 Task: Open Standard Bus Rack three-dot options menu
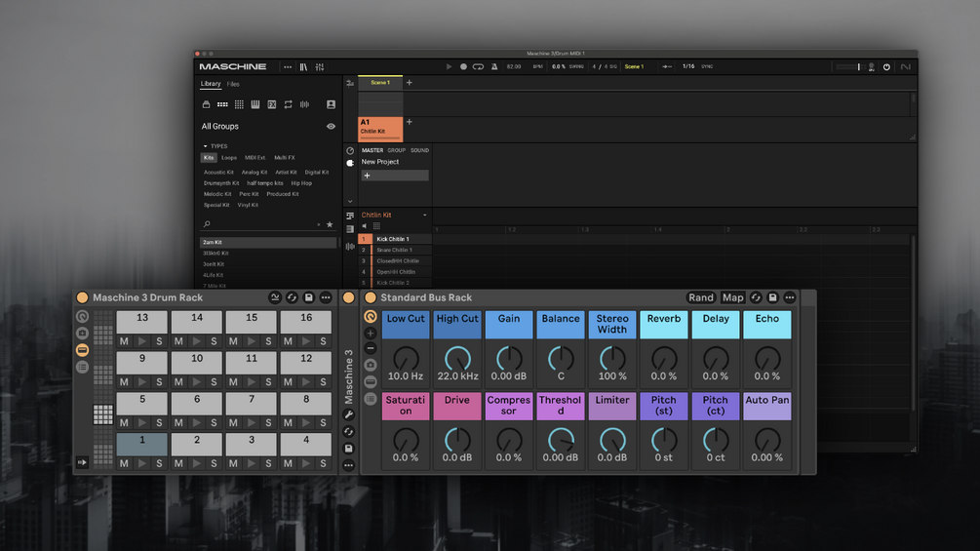(x=790, y=298)
